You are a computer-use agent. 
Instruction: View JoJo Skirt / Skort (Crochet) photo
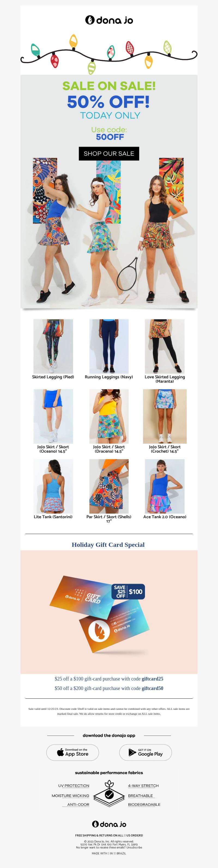click(x=165, y=416)
